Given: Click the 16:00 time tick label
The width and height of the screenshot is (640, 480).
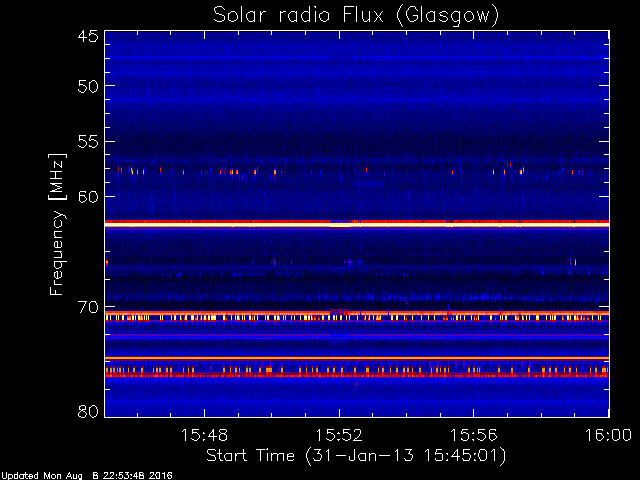Looking at the screenshot, I should click(x=608, y=435).
